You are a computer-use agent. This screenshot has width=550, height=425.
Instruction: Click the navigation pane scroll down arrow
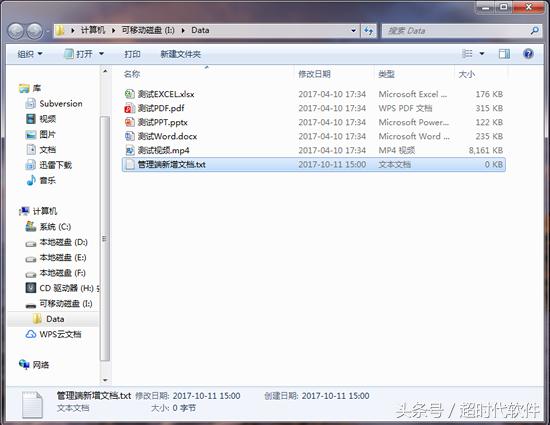coord(105,380)
